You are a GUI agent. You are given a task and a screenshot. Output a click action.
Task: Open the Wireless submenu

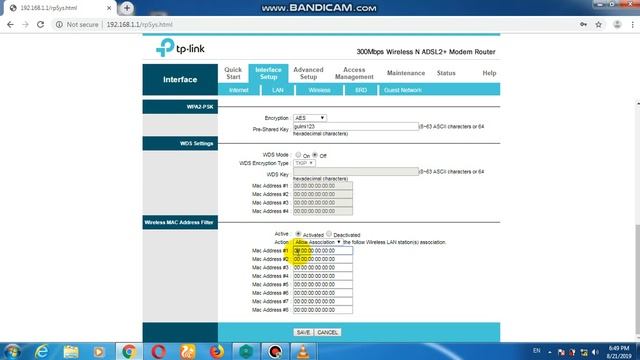pos(319,90)
